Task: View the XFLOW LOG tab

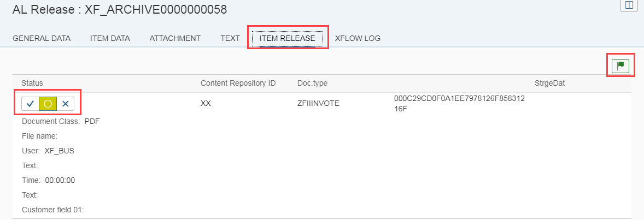Action: [358, 38]
